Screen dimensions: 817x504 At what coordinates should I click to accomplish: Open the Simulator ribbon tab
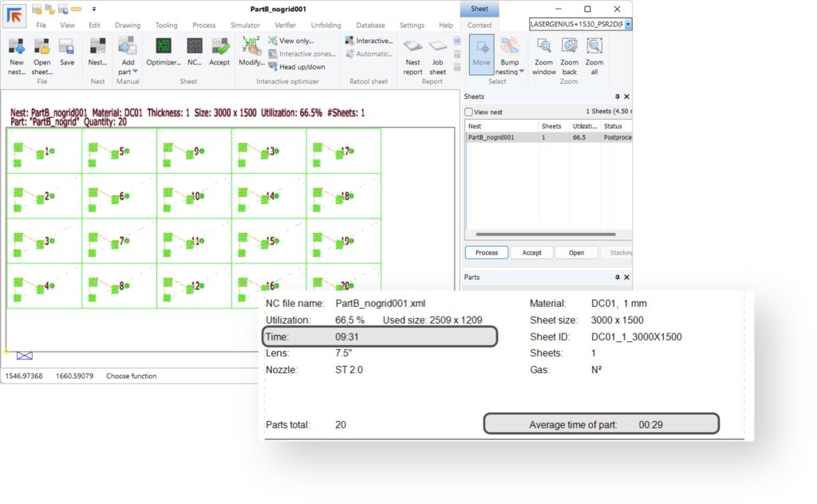pyautogui.click(x=245, y=25)
